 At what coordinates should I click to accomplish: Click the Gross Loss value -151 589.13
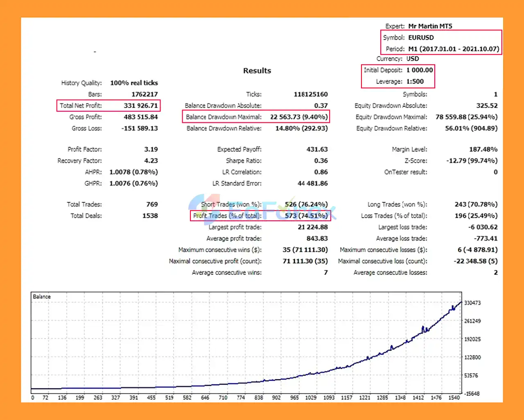coord(139,128)
